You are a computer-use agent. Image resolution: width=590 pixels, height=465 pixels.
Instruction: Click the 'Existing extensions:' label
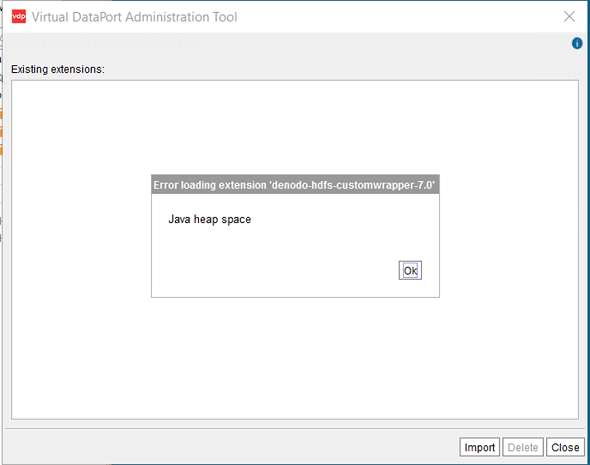tap(58, 69)
